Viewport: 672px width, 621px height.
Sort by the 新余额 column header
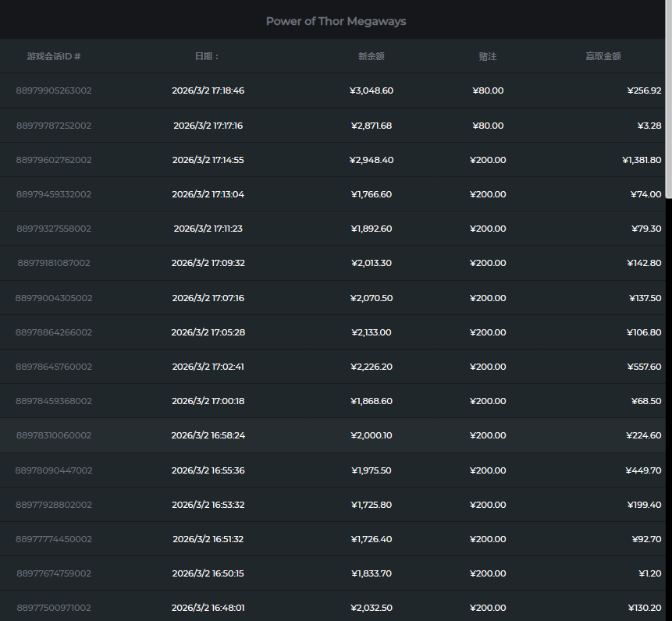(372, 56)
